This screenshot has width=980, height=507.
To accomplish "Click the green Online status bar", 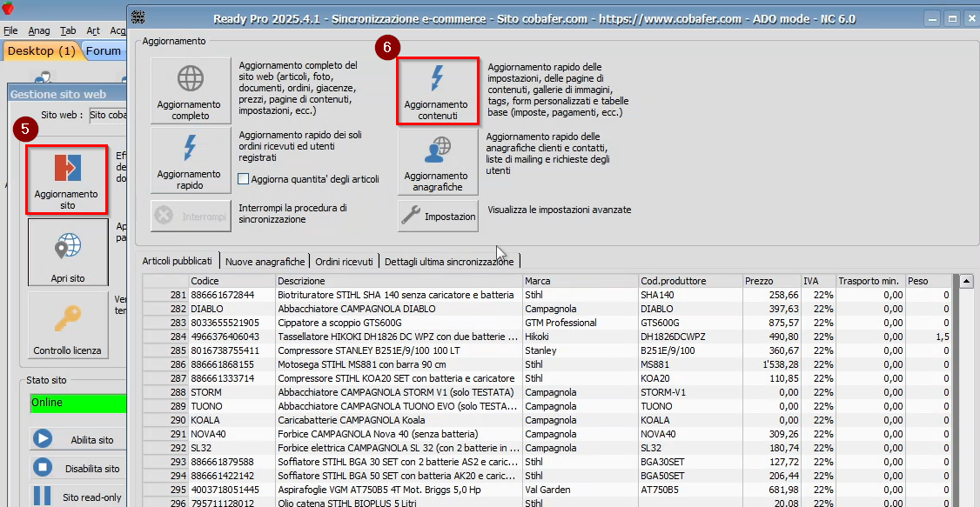I will pos(78,403).
